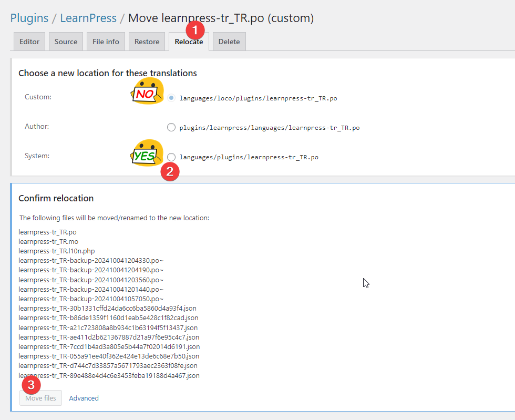This screenshot has width=515, height=420.
Task: Choose the Author location radio button
Action: coord(171,127)
